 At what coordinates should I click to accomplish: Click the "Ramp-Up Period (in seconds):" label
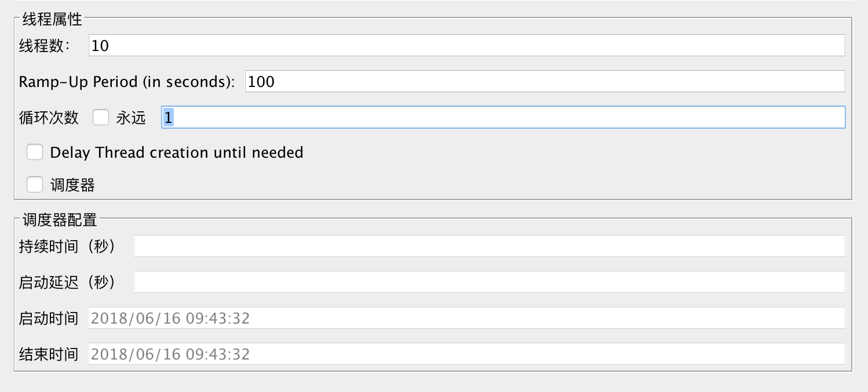click(x=126, y=82)
